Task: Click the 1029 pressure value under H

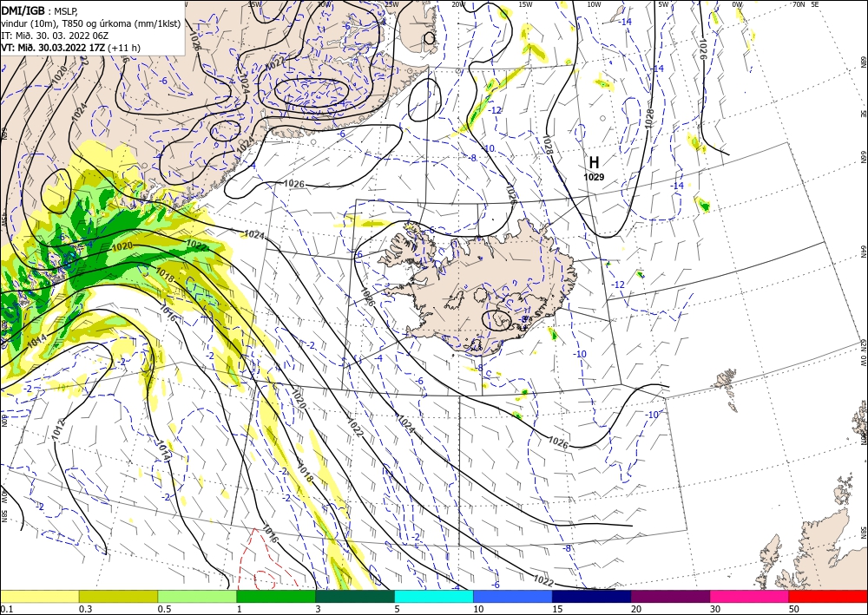Action: [x=594, y=177]
